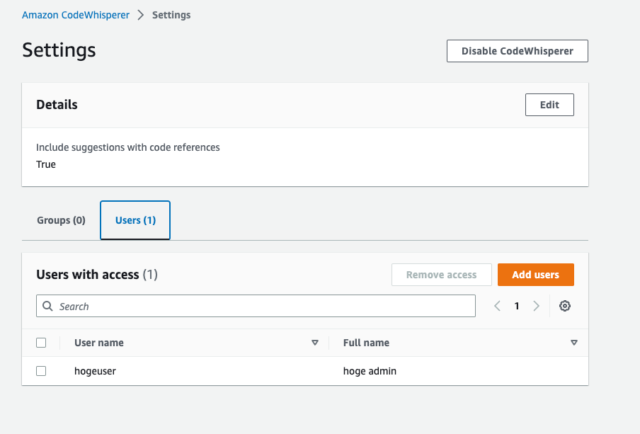
Task: Click User name column header
Action: click(x=99, y=343)
